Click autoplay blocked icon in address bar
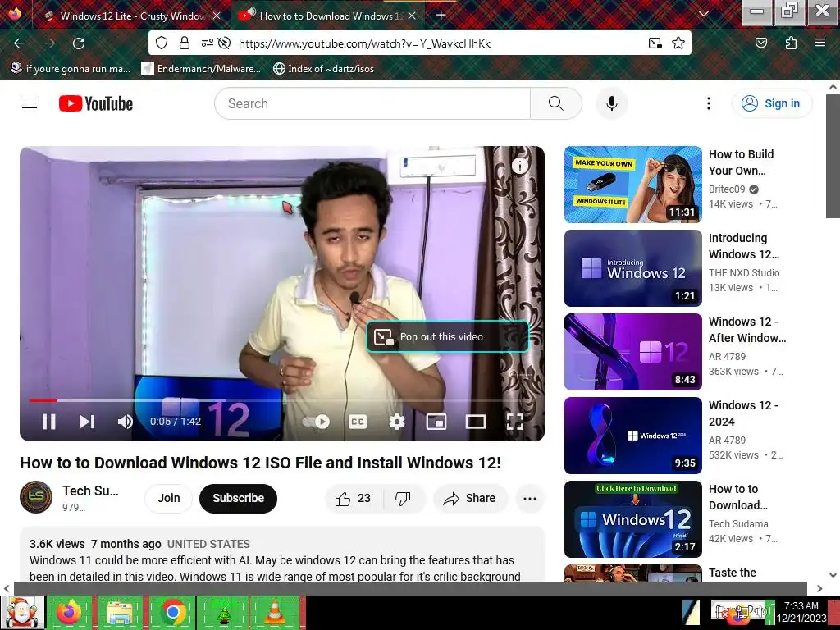Screen dimensions: 840x630 (x=225, y=43)
